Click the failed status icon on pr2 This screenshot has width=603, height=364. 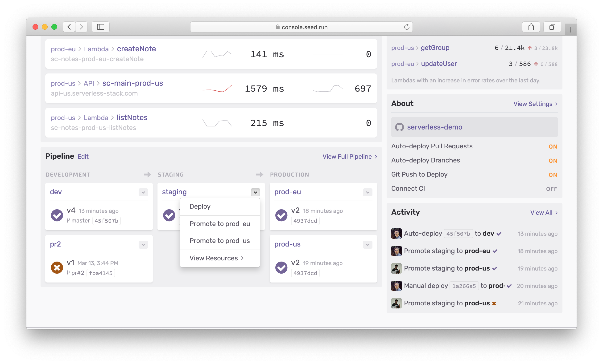coord(57,267)
